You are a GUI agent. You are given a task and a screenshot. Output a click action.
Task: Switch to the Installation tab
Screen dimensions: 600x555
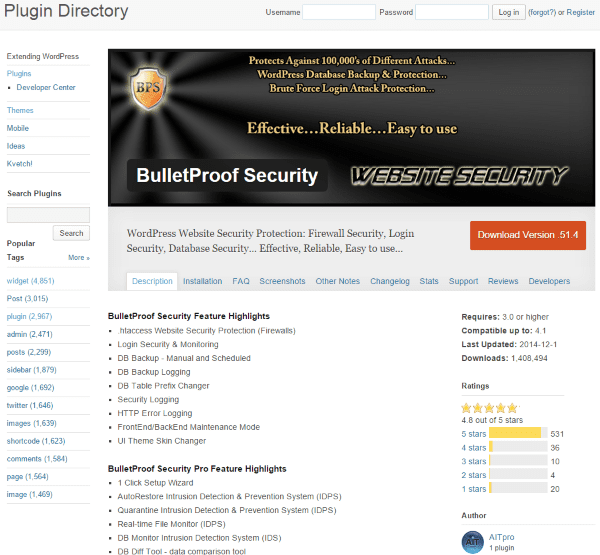(202, 281)
